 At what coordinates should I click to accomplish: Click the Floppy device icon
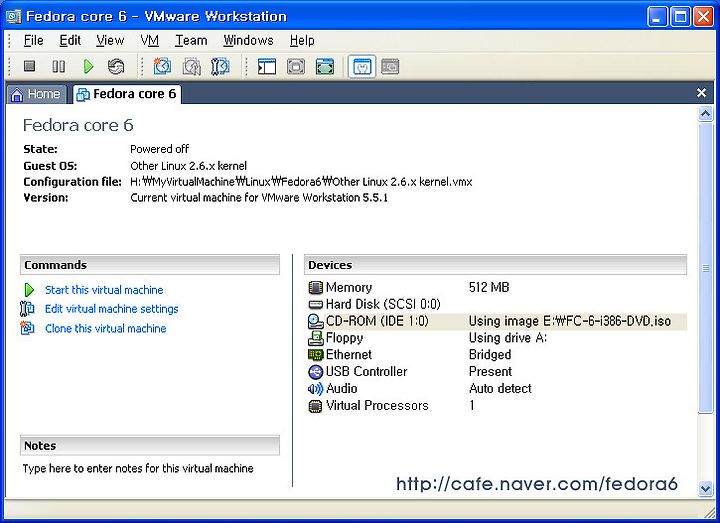(x=315, y=338)
